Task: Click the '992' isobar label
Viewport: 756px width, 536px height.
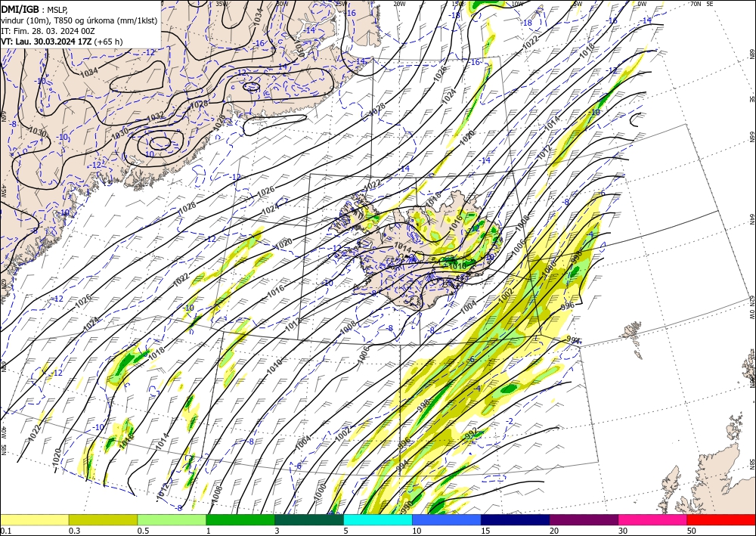Action: pos(471,434)
